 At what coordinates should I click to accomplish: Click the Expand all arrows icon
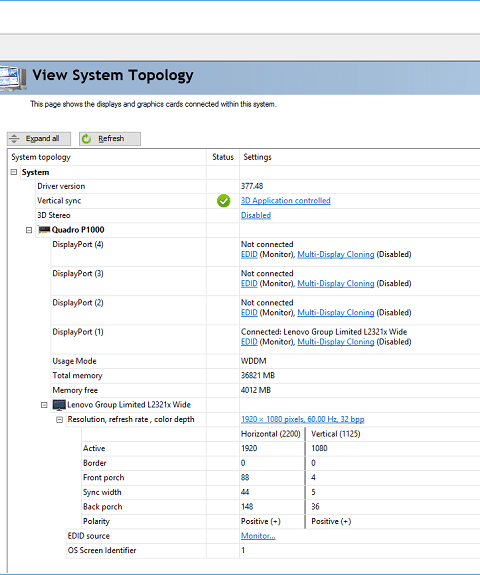coord(14,139)
